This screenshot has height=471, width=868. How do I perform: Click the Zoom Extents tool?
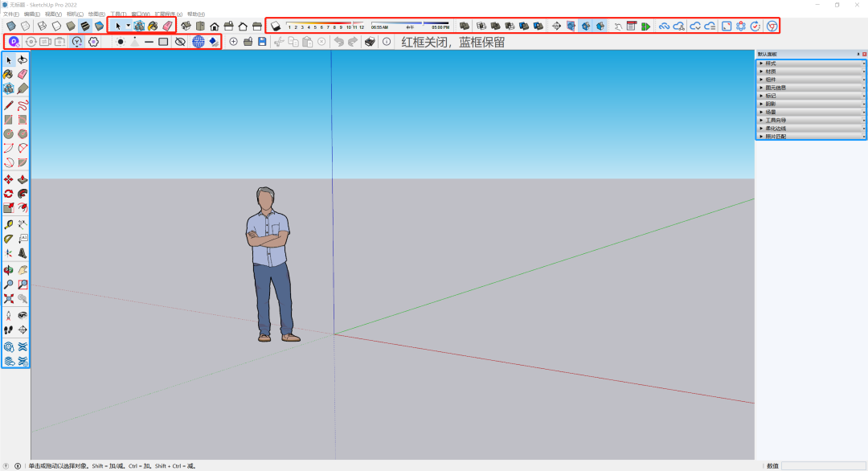point(8,299)
